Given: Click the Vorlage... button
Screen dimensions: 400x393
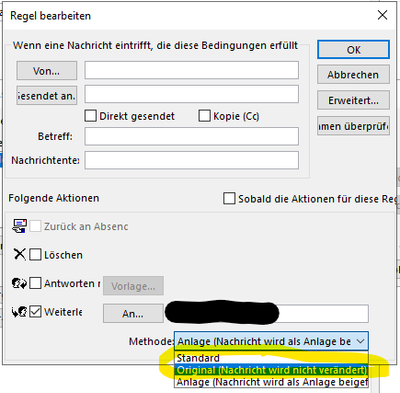Looking at the screenshot, I should click(x=133, y=286).
